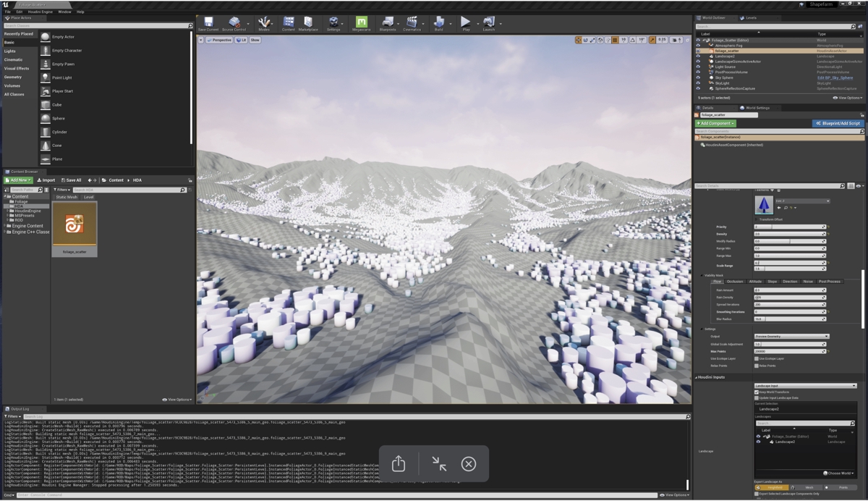Click the Save Current toolbar icon
The width and height of the screenshot is (868, 501).
click(x=208, y=22)
